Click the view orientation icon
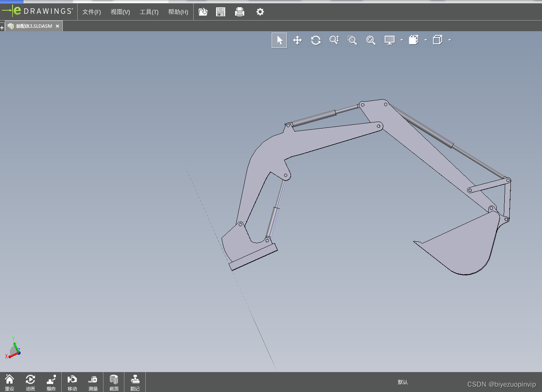Image resolution: width=542 pixels, height=392 pixels. pyautogui.click(x=414, y=40)
